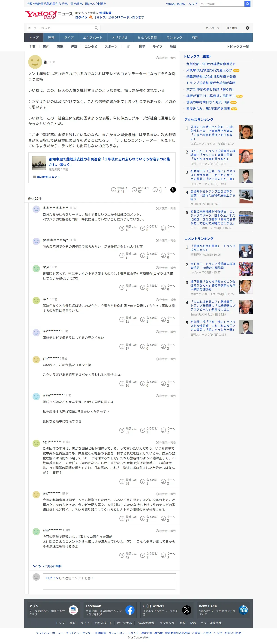Click the keyword search magnifier icon

(96, 28)
